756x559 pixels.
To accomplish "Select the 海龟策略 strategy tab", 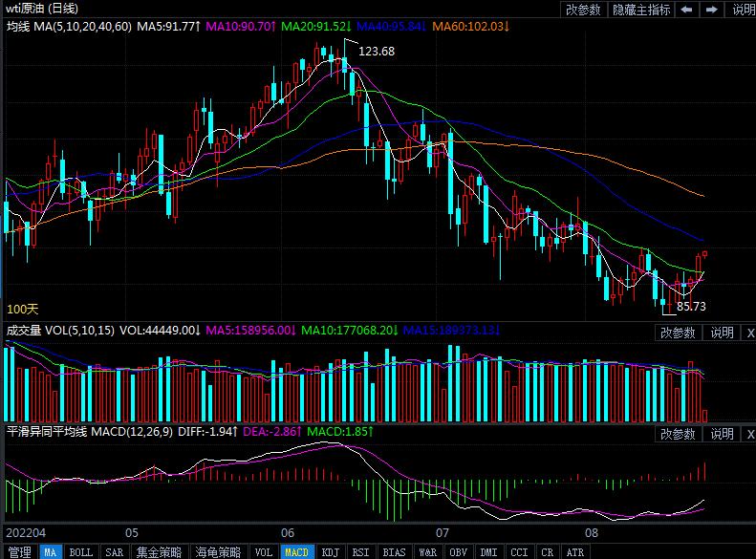I will click(219, 552).
